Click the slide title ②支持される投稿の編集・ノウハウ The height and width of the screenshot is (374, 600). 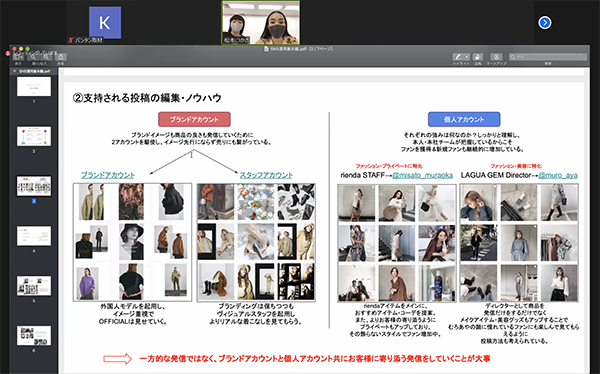coord(147,98)
